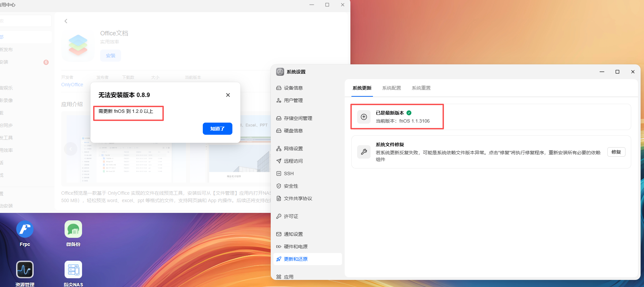Screen dimensions: 644x287
Task: Select 存储空间管理 in settings sidebar
Action: pos(308,118)
